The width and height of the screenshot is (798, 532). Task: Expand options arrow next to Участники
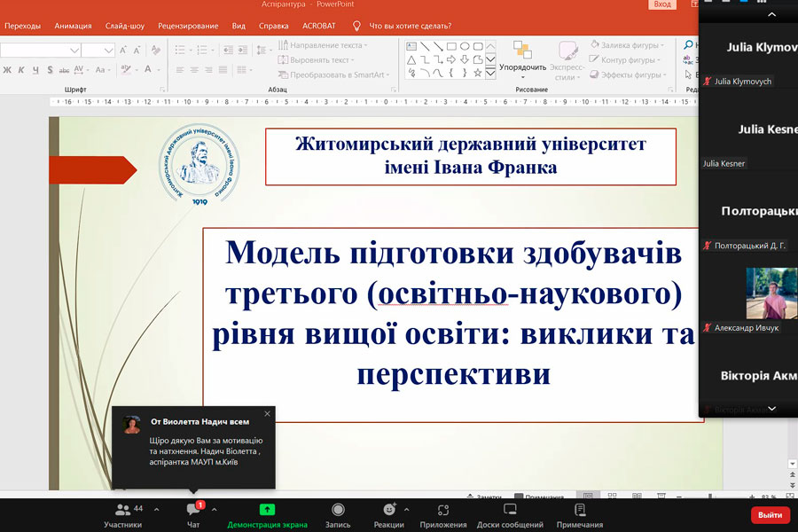pos(157,510)
